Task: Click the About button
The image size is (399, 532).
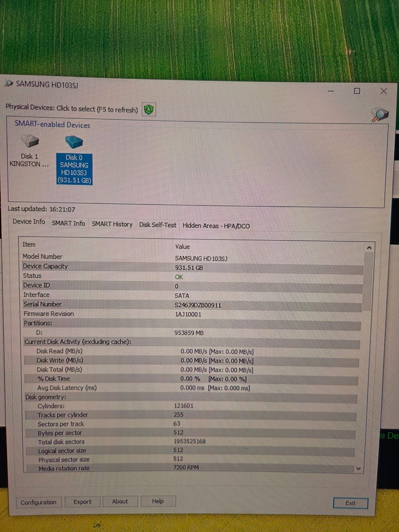Action: click(120, 501)
